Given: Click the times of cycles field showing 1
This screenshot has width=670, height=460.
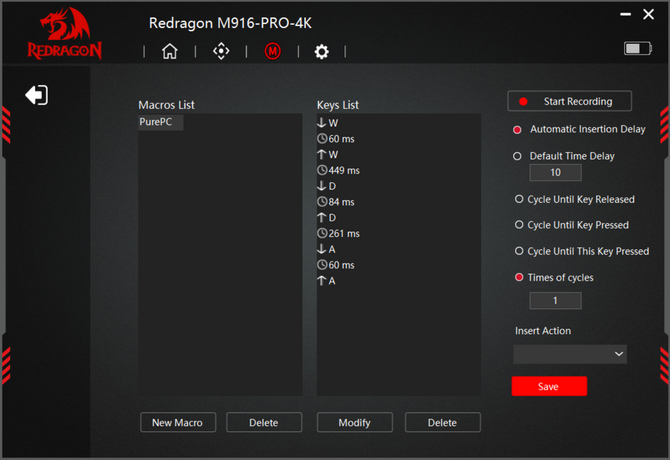Looking at the screenshot, I should pyautogui.click(x=555, y=301).
